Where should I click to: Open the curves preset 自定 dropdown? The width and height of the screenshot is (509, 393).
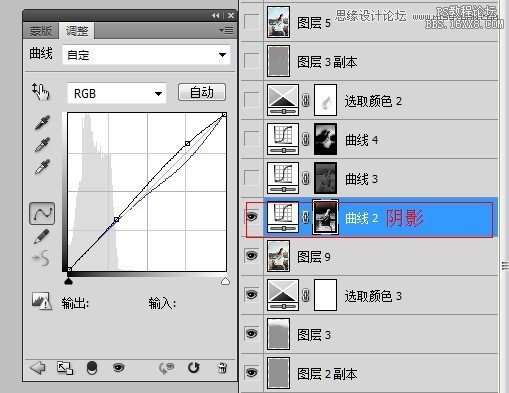click(x=146, y=55)
